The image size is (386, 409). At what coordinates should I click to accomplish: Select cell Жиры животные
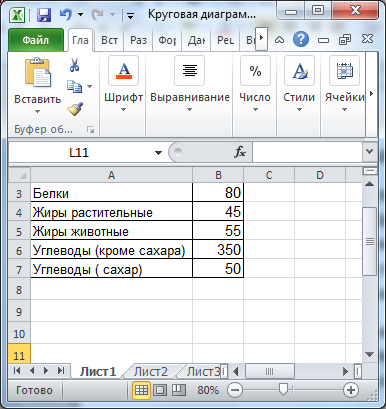click(x=111, y=231)
